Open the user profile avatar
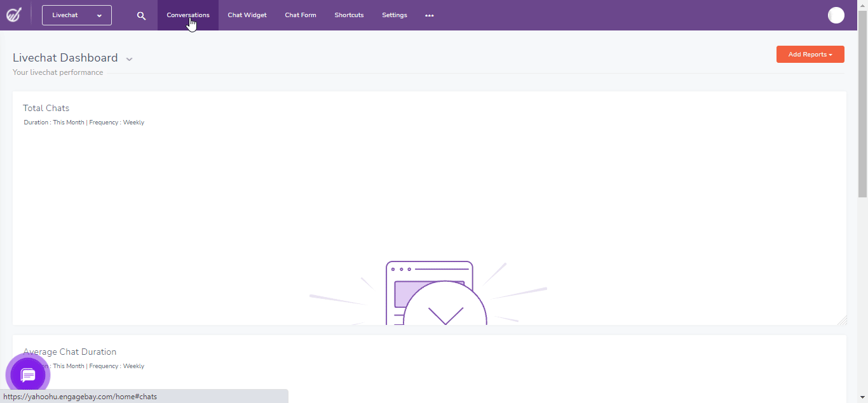Viewport: 868px width, 403px height. [x=836, y=15]
